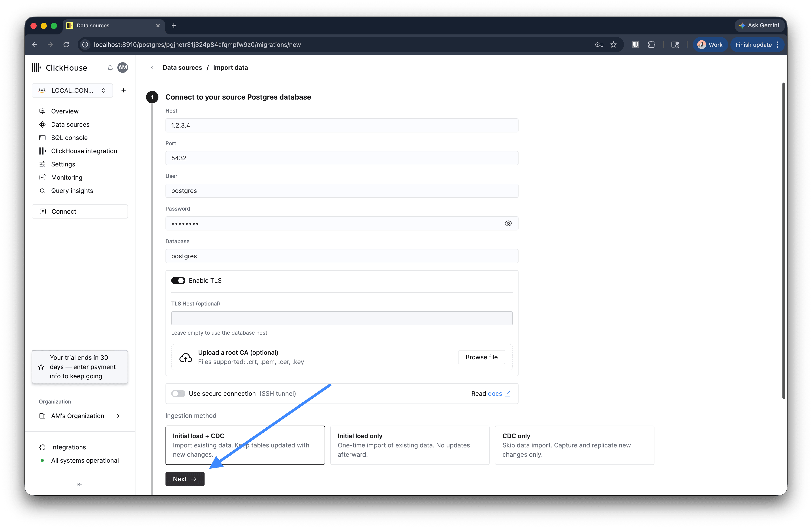Go back using the breadcrumb chevron
This screenshot has height=528, width=812.
[152, 68]
